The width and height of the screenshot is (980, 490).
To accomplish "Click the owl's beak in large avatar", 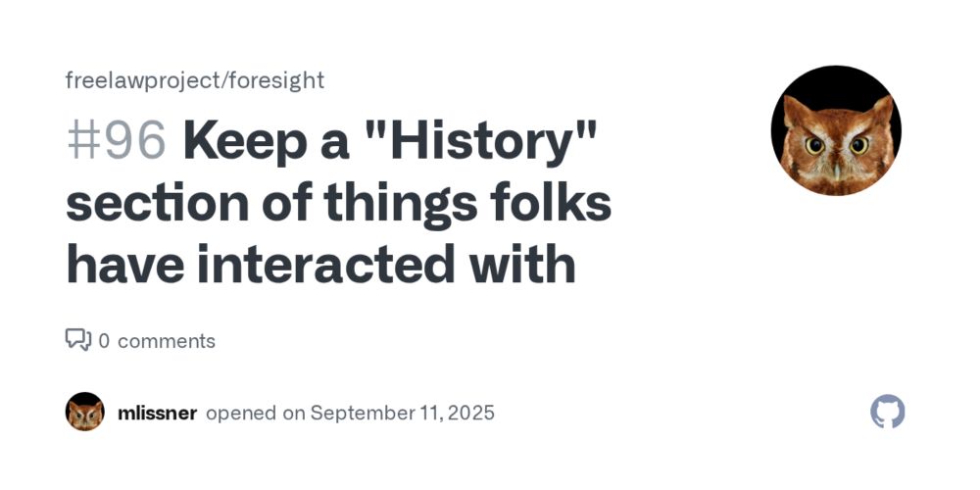I will (836, 170).
